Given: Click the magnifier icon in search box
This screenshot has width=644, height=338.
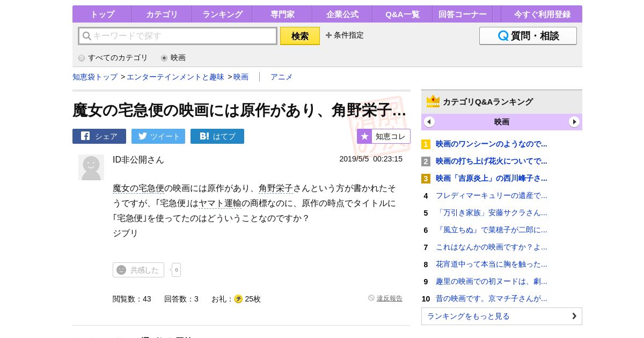Looking at the screenshot, I should coord(86,36).
